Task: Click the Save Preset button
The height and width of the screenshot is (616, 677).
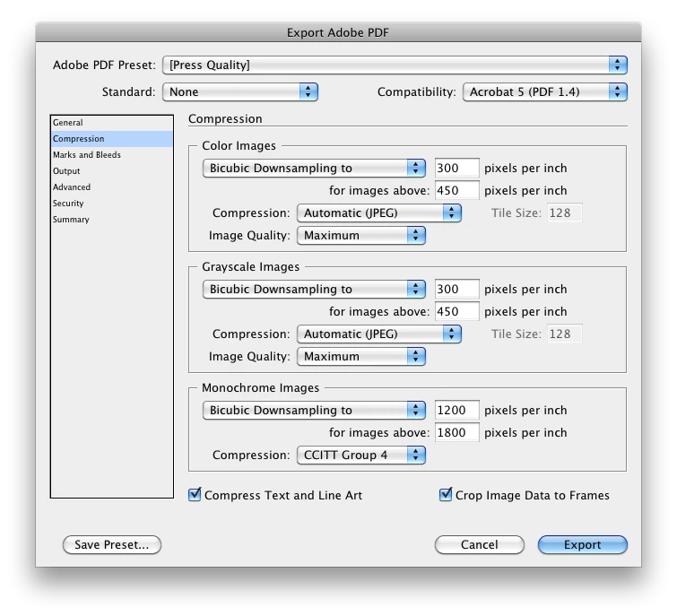Action: [112, 545]
